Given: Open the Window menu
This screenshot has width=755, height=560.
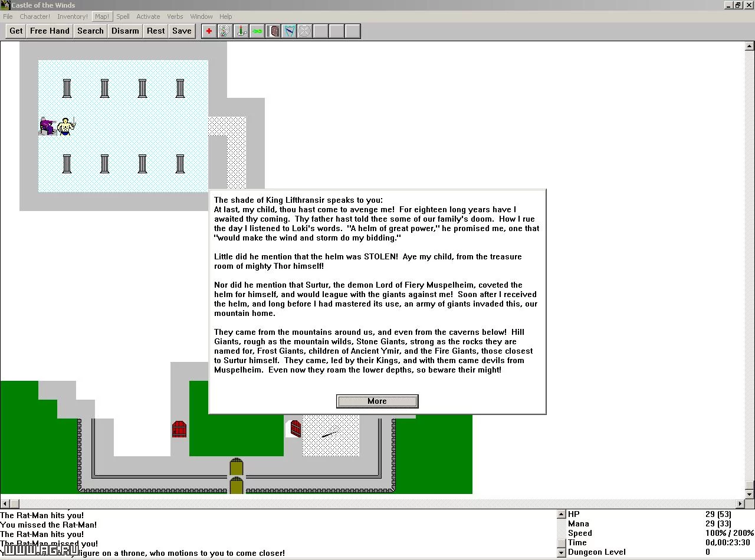Looking at the screenshot, I should point(201,17).
